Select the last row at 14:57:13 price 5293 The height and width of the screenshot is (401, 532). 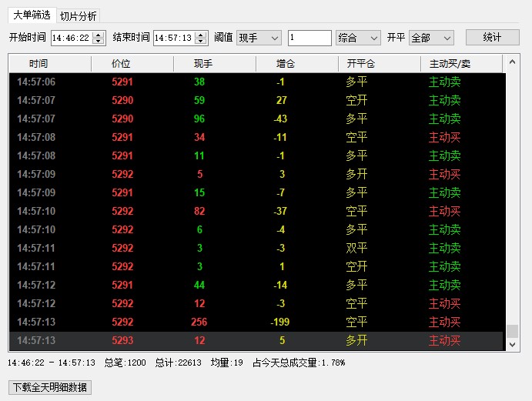click(254, 341)
